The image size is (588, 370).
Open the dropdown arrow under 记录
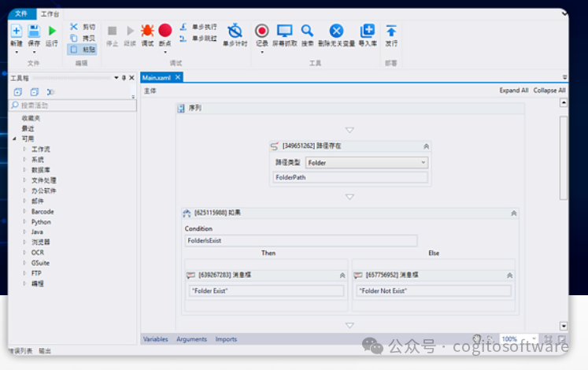(x=262, y=52)
